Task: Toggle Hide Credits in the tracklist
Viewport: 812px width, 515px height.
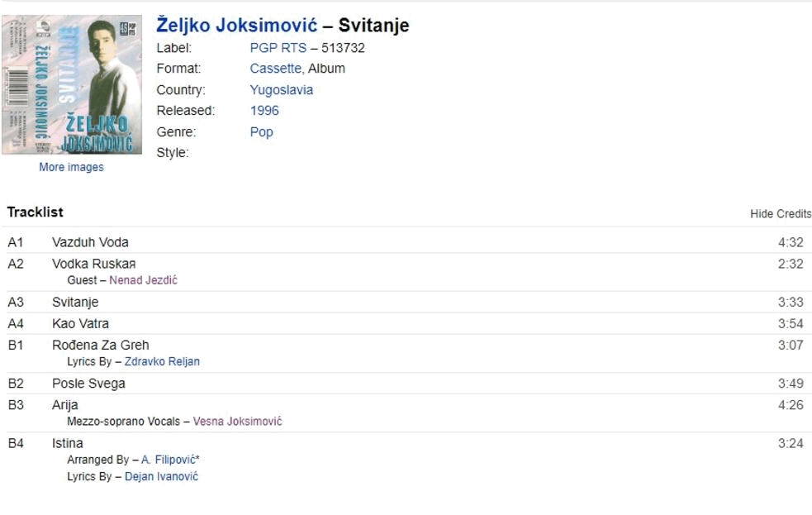Action: tap(781, 214)
